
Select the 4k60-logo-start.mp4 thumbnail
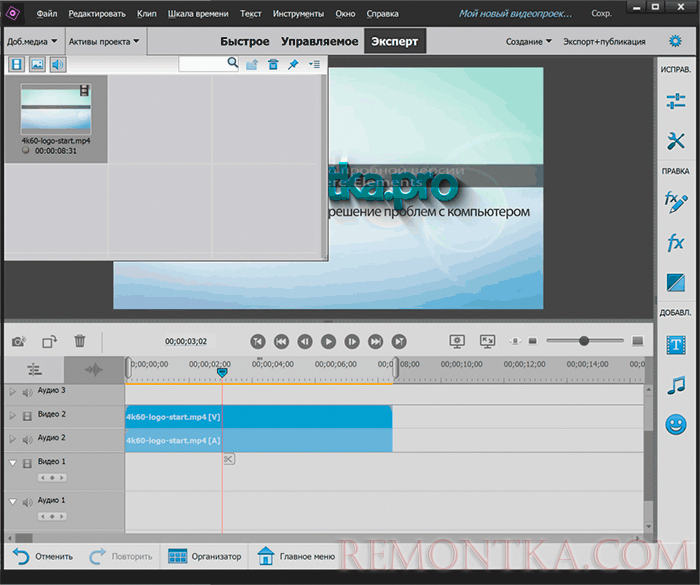[x=56, y=109]
